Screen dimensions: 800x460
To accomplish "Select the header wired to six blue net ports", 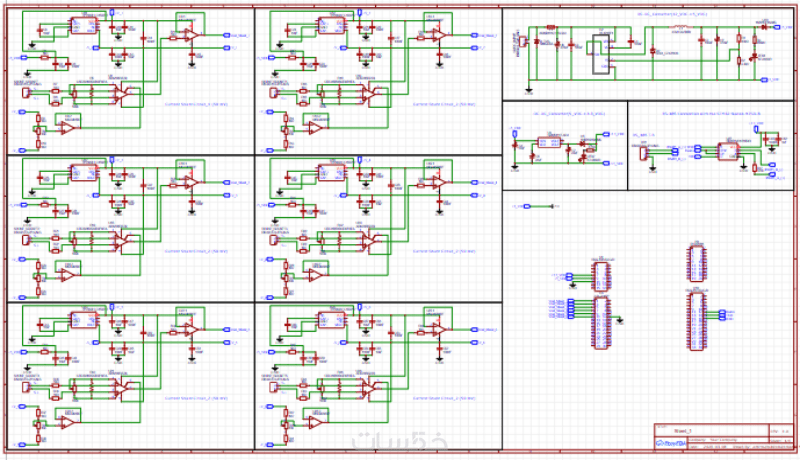I will point(601,323).
